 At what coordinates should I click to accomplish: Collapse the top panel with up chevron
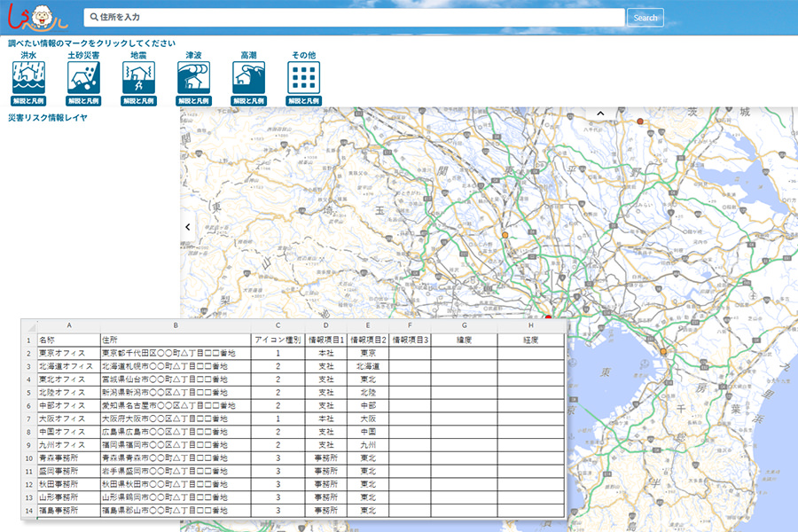(x=599, y=113)
